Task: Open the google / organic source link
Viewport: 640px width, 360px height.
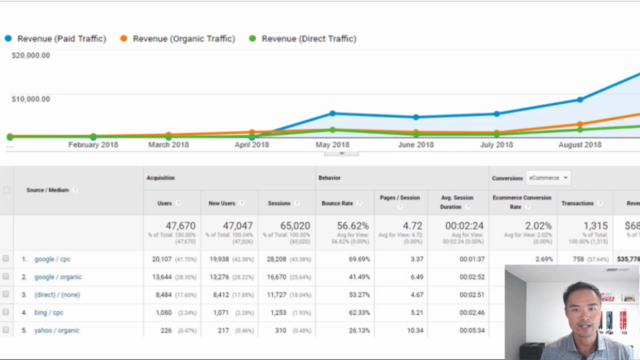Action: 58,277
